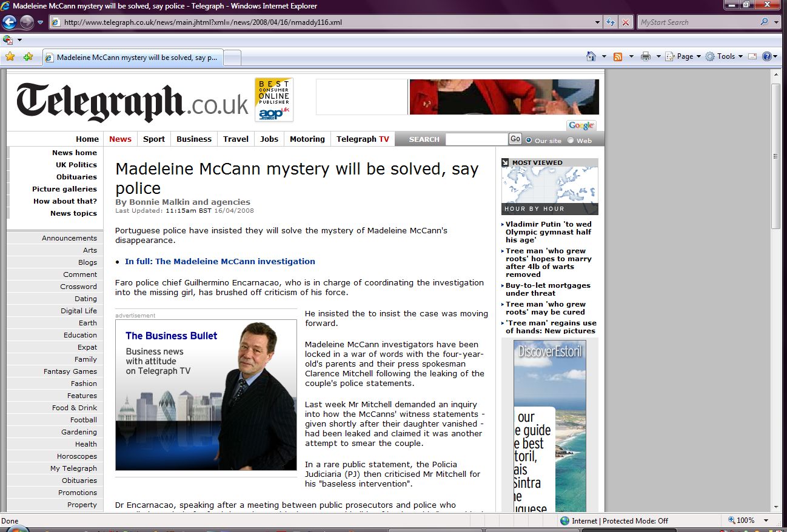787x532 pixels.
Task: Click 'In full: The Madeleine McCann investigation' link
Action: click(219, 262)
